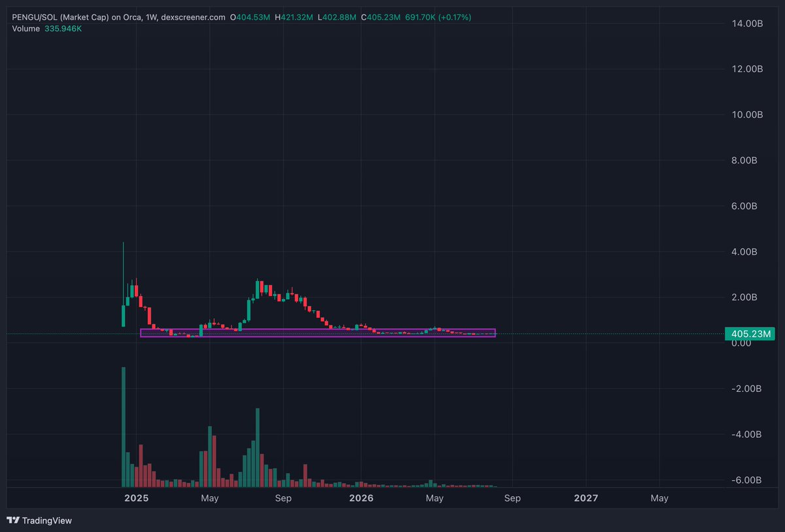Click the tallest volume bar
Screen dimensions: 785x532
[x=123, y=427]
